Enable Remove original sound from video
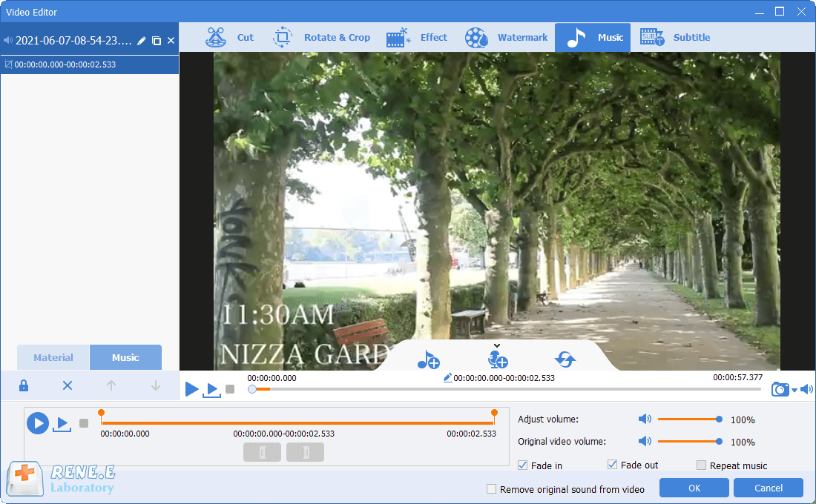The image size is (816, 504). coord(491,489)
